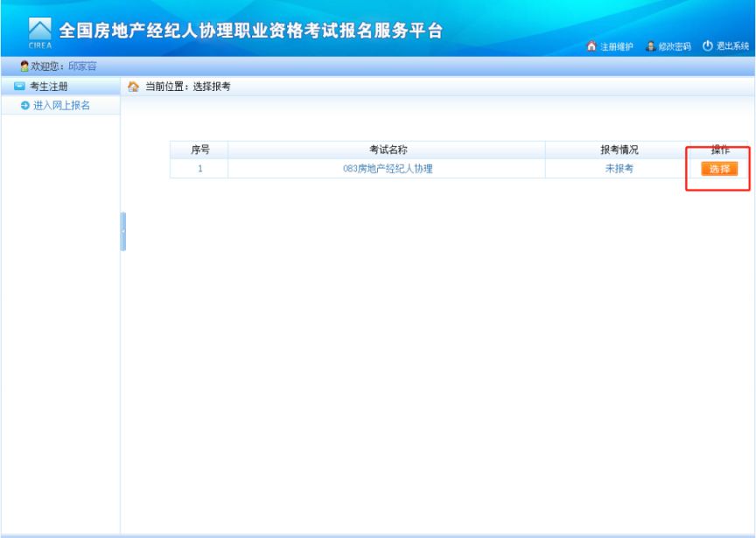Click the 083房地产经纪人协理 exam name
The image size is (756, 538).
388,169
